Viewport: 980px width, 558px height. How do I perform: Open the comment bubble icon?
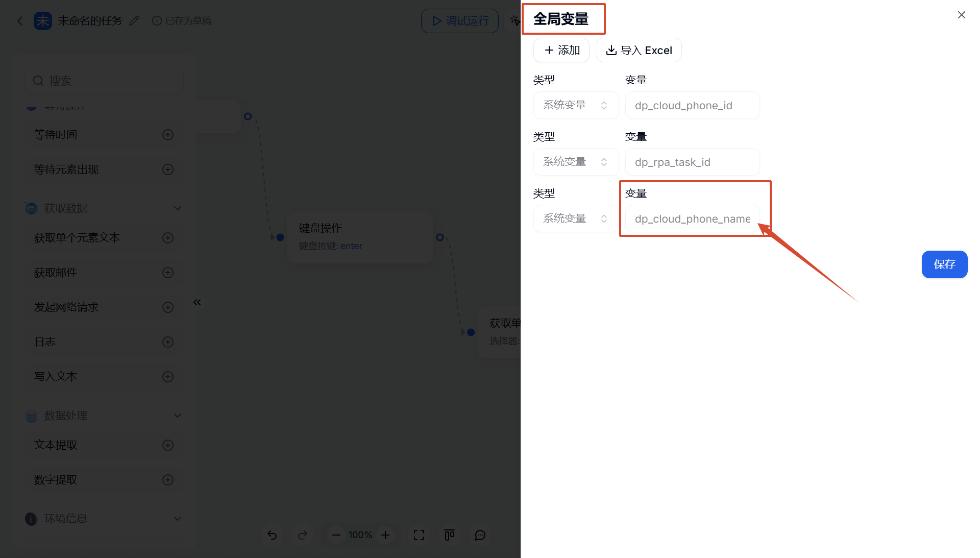point(480,535)
